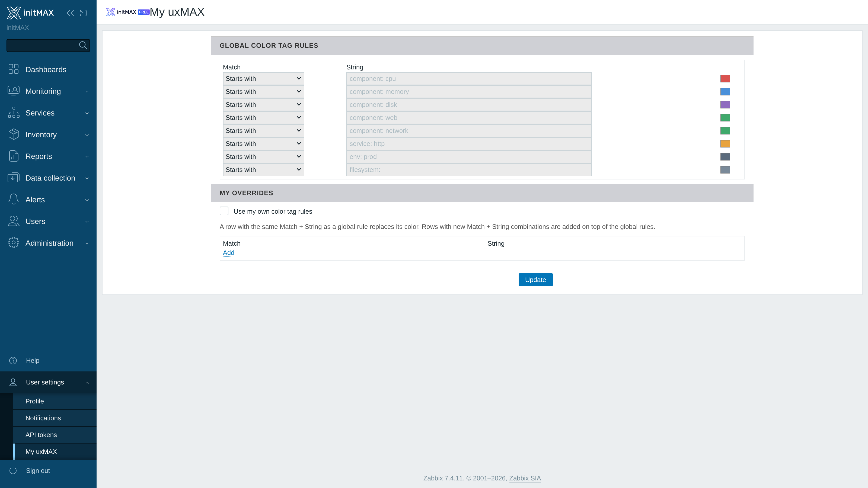Image resolution: width=868 pixels, height=488 pixels.
Task: Open Match dropdown for env: prod rule
Action: pyautogui.click(x=263, y=157)
